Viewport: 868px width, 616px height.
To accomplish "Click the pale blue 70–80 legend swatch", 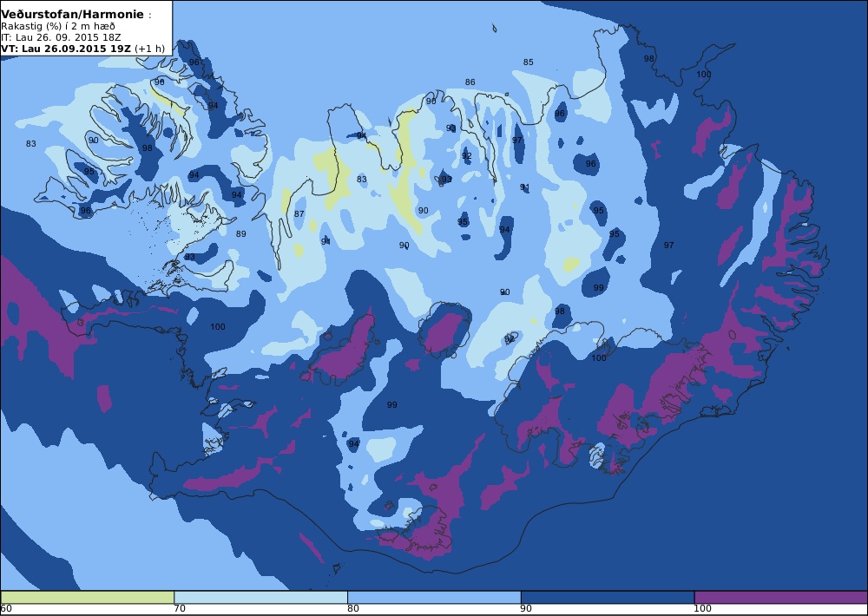I will coord(260,597).
